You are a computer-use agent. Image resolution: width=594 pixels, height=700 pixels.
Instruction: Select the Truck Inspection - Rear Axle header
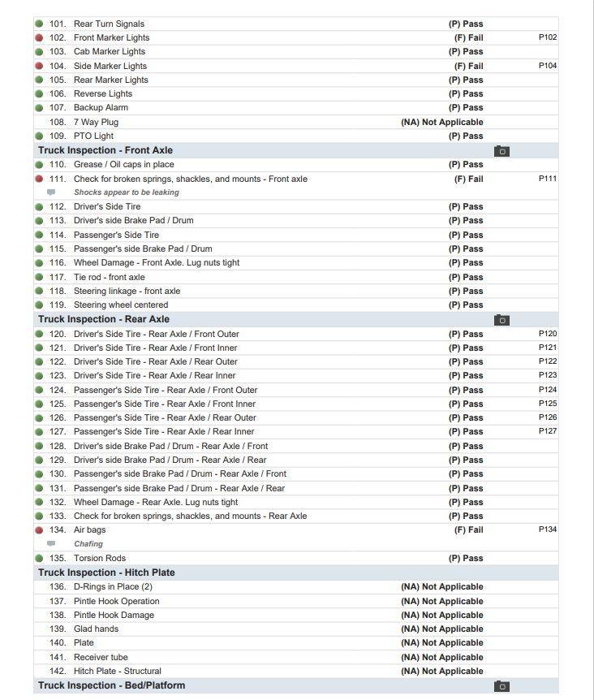pos(104,319)
